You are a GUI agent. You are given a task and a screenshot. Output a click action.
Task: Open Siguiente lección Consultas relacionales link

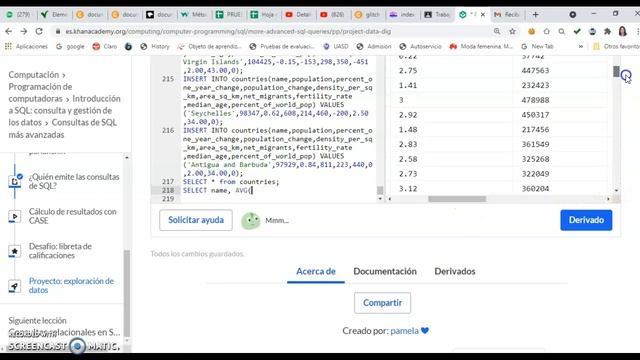coord(64,332)
